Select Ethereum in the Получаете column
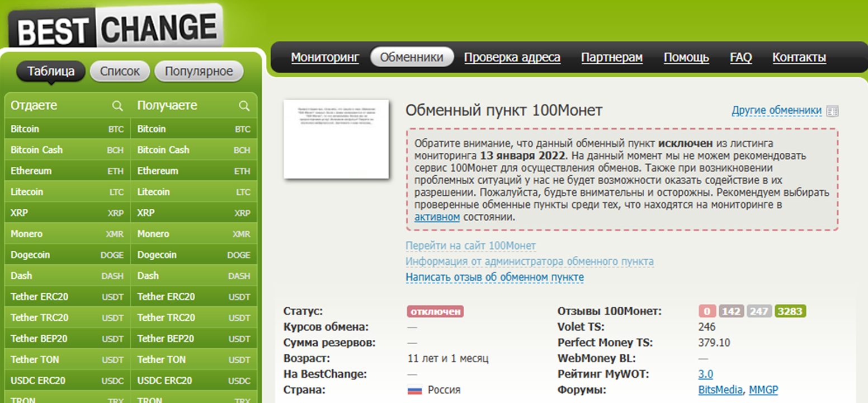 194,171
